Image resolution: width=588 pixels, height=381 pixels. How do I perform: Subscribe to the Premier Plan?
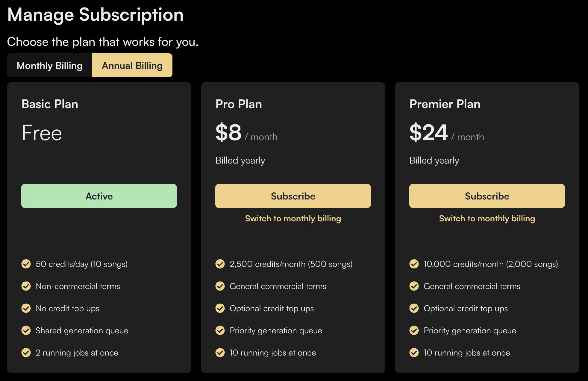pyautogui.click(x=487, y=196)
